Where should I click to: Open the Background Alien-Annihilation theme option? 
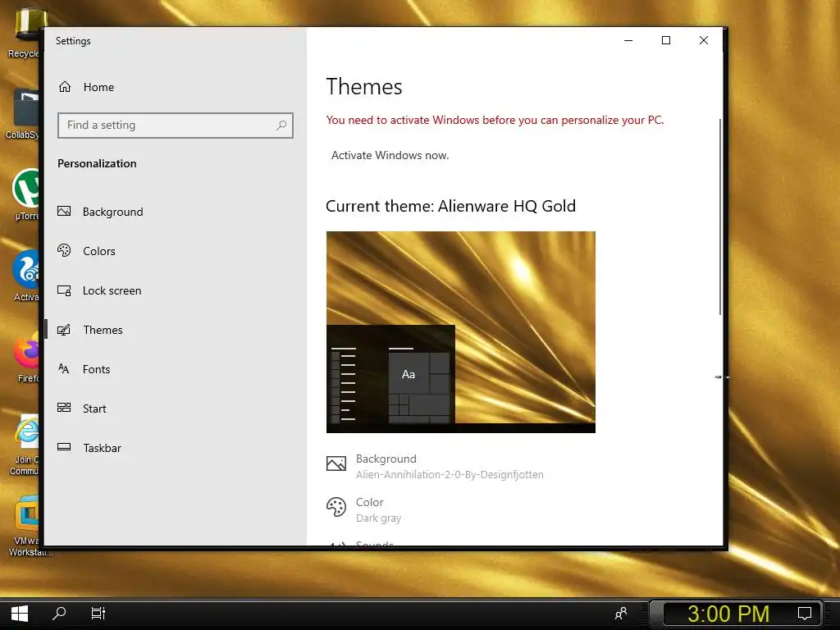point(435,466)
